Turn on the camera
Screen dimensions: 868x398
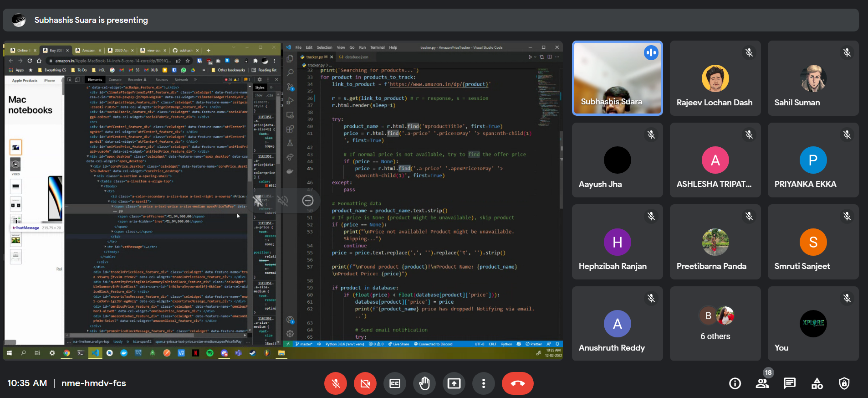tap(365, 383)
